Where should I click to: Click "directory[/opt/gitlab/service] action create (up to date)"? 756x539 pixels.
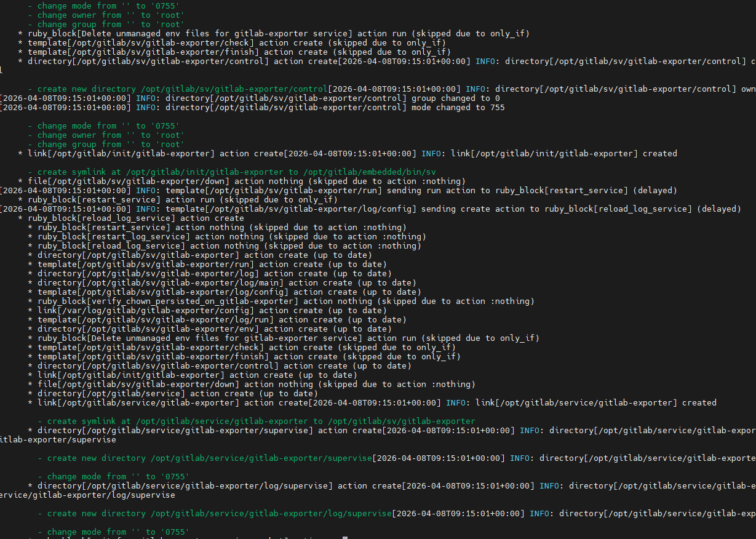(178, 393)
